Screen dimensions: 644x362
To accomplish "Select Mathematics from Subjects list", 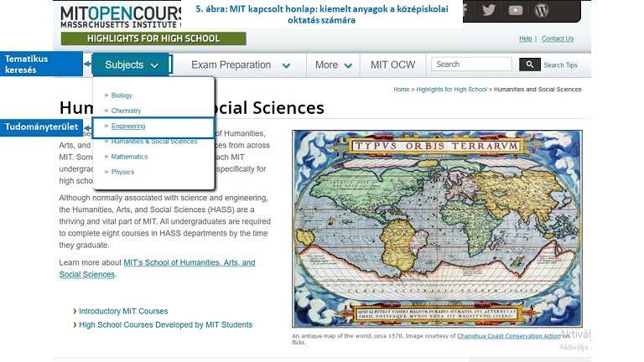I will pos(129,157).
